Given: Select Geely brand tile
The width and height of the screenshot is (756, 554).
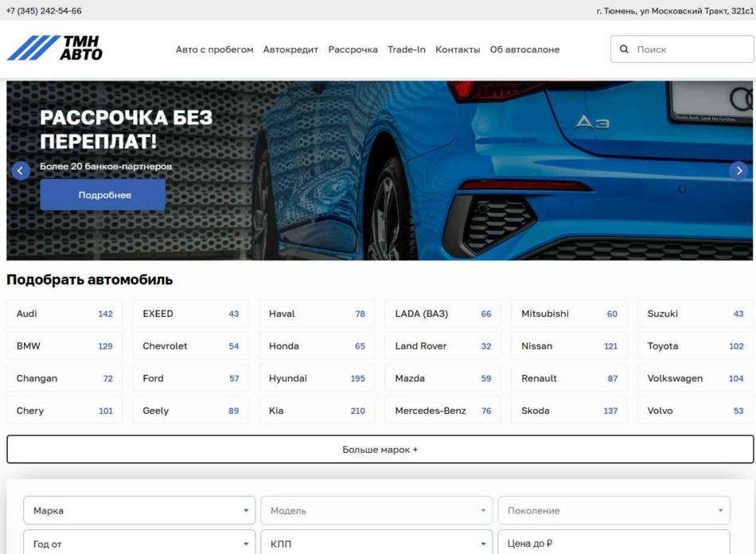Looking at the screenshot, I should click(x=191, y=410).
